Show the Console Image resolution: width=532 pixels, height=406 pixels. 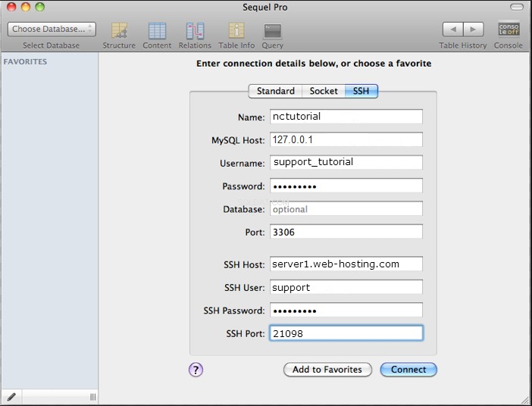[509, 36]
